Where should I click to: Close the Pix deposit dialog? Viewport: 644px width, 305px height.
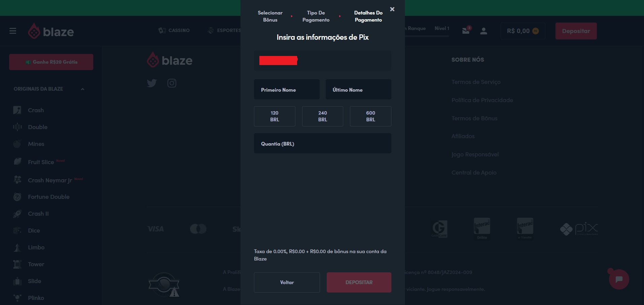tap(392, 9)
